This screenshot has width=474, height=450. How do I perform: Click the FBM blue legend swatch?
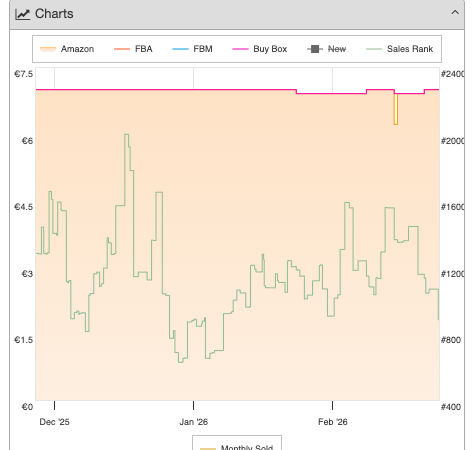coord(180,49)
